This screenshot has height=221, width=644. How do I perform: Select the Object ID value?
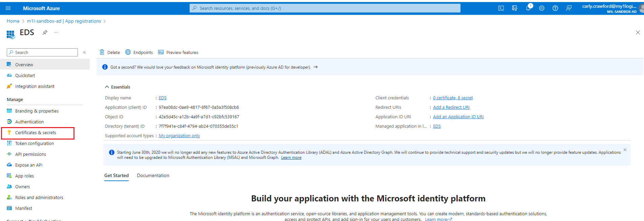[199, 117]
